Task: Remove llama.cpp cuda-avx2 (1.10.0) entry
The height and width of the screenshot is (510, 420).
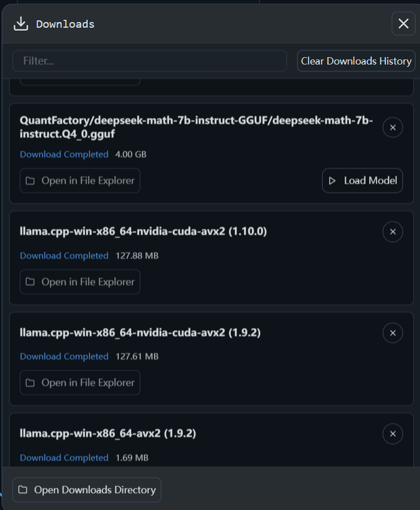Action: 393,232
